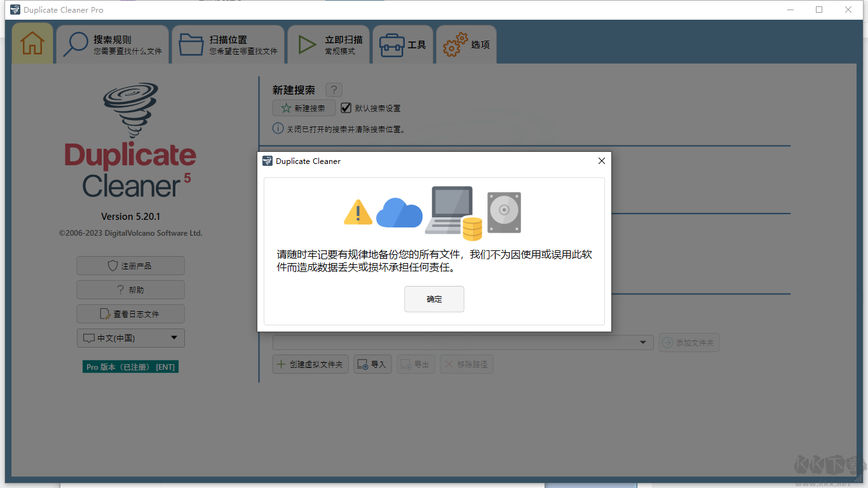Image resolution: width=868 pixels, height=488 pixels.
Task: Go to the 立即扫描 tab
Action: pyautogui.click(x=329, y=44)
